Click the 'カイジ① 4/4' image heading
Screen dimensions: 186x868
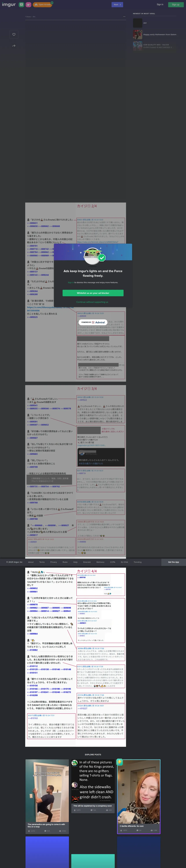87,571
